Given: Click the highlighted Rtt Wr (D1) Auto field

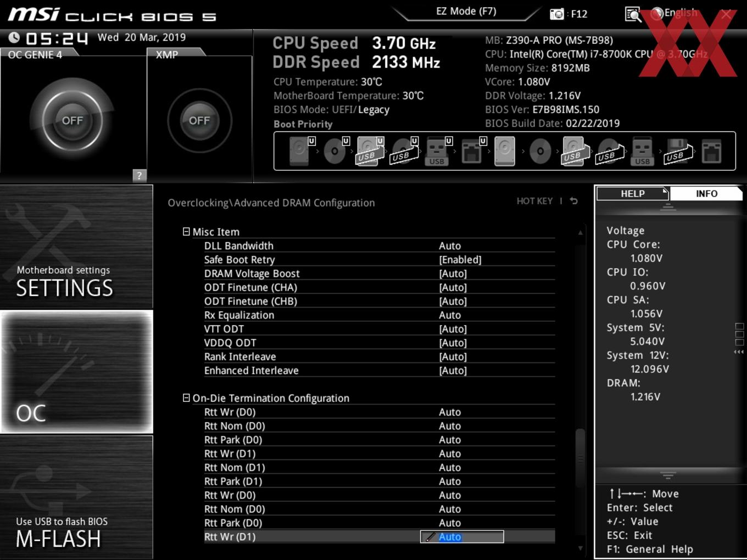Looking at the screenshot, I should (x=462, y=537).
